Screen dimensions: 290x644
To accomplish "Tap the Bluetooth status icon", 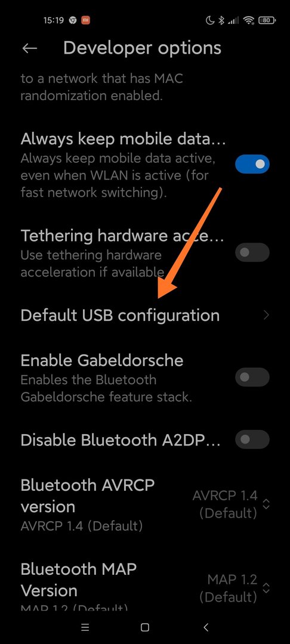I will pyautogui.click(x=221, y=20).
